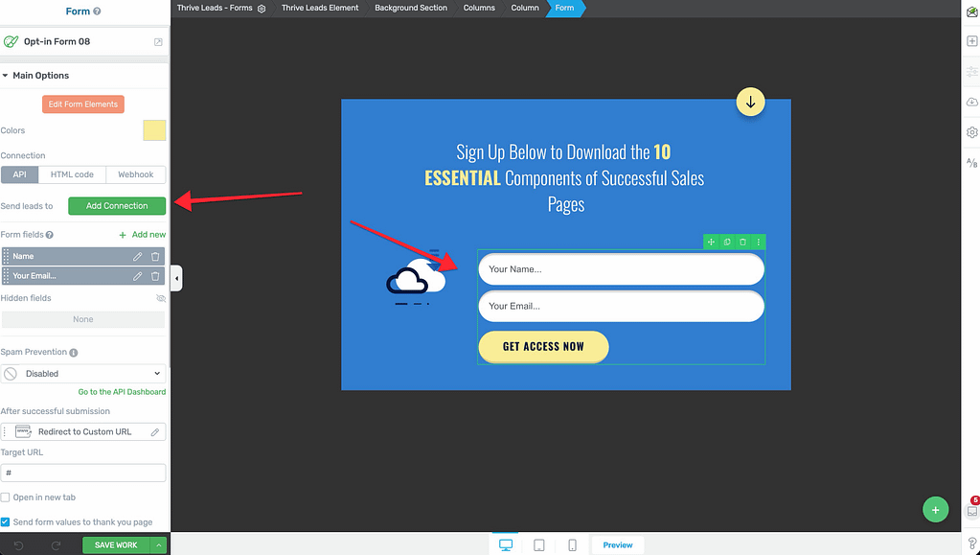This screenshot has height=555, width=980.
Task: Open the yellow Colors swatch
Action: 154,130
